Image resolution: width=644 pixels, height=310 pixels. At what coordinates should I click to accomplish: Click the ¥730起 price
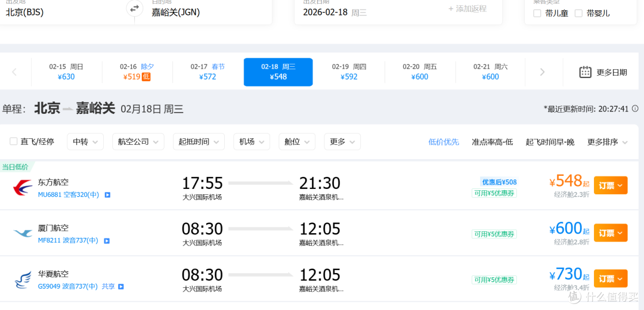(x=569, y=274)
